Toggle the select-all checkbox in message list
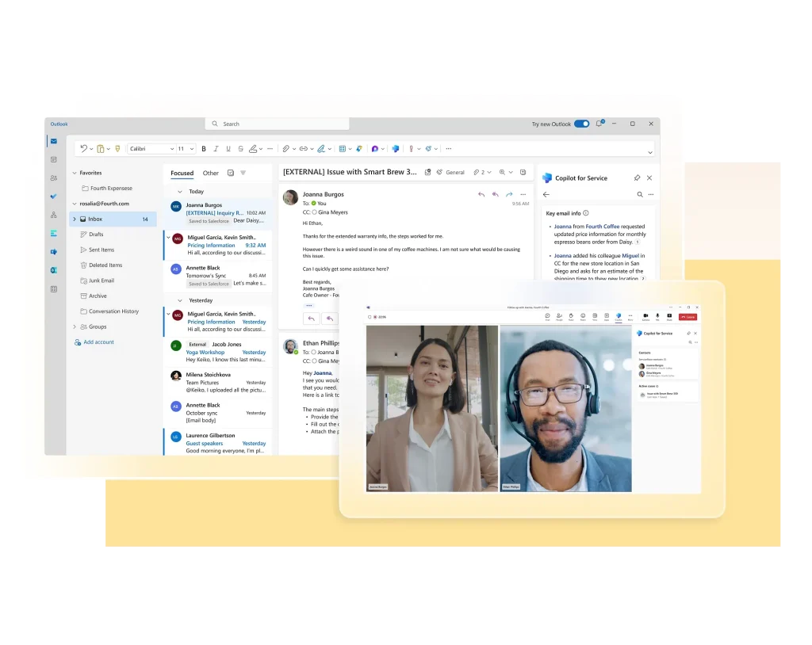812x645 pixels. click(x=231, y=173)
